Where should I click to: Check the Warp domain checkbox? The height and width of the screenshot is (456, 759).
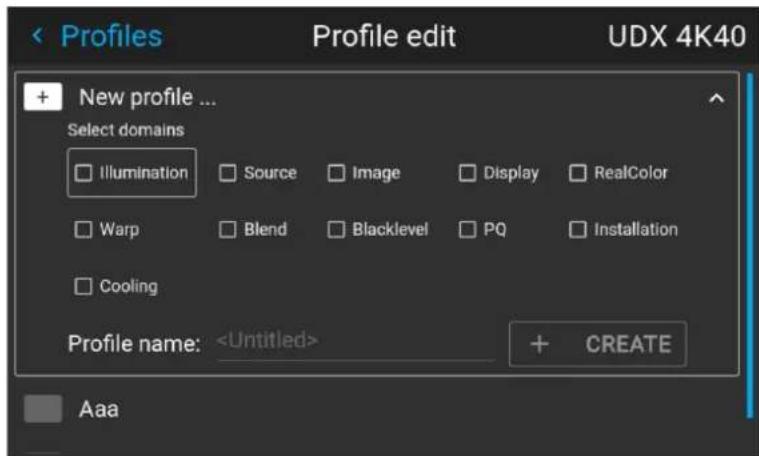pos(83,229)
